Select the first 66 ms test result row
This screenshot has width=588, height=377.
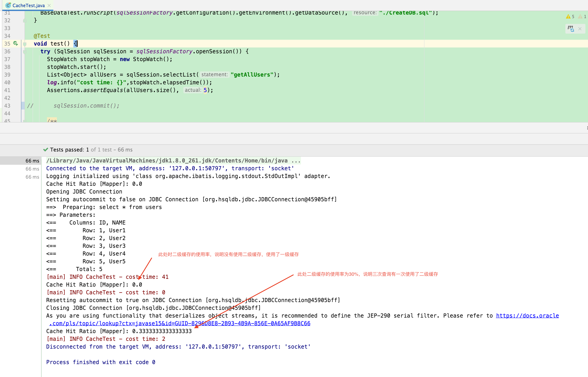[32, 161]
